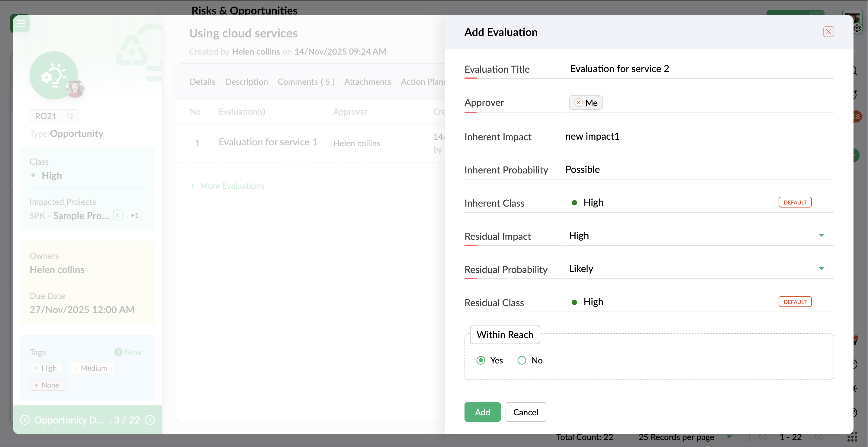Screen dimensions: 868x447
Task: Select No for Within Reach
Action: pos(522,360)
